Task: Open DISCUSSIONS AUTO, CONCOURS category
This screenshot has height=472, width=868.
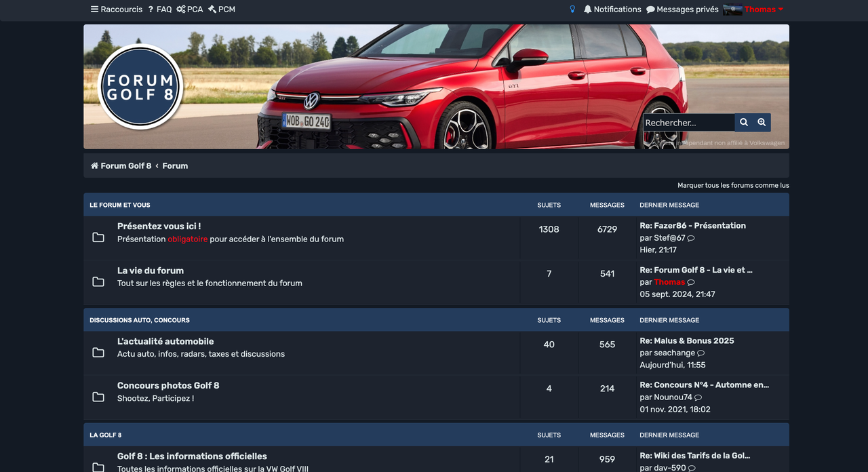Action: coord(140,320)
